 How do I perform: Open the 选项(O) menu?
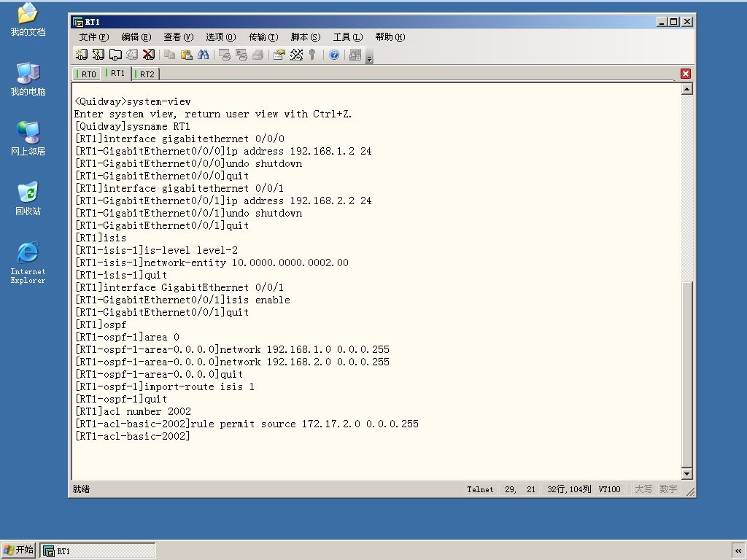[220, 37]
